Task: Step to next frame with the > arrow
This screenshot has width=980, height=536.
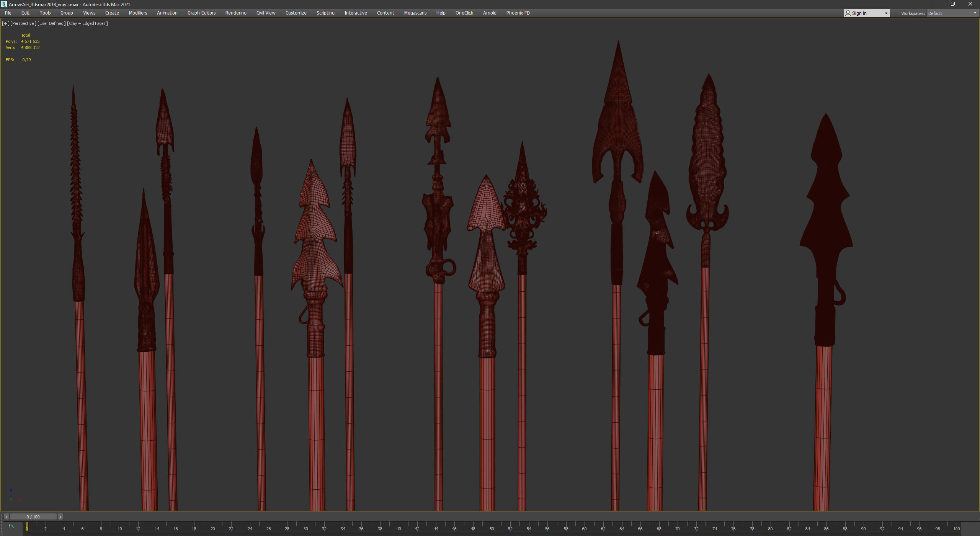Action: click(x=60, y=517)
